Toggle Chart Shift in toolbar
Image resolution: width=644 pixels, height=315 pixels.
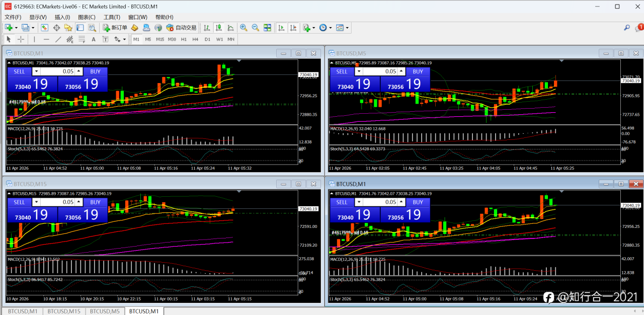click(x=293, y=28)
